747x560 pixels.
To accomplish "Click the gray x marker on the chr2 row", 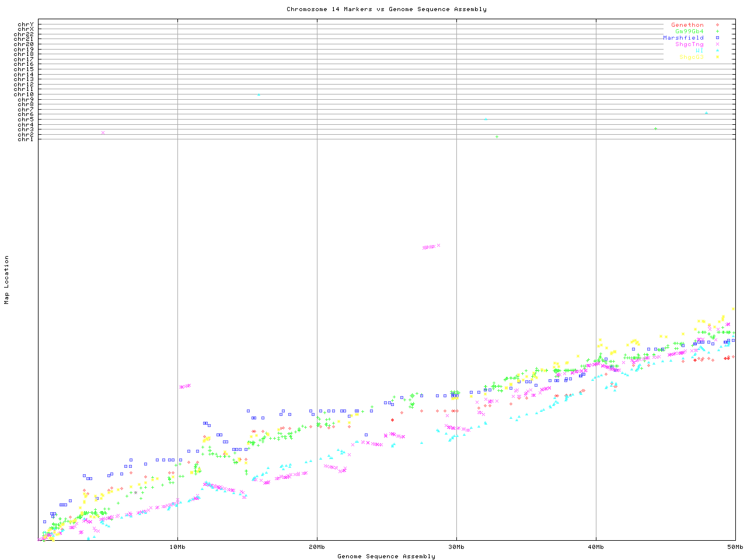I will 103,133.
